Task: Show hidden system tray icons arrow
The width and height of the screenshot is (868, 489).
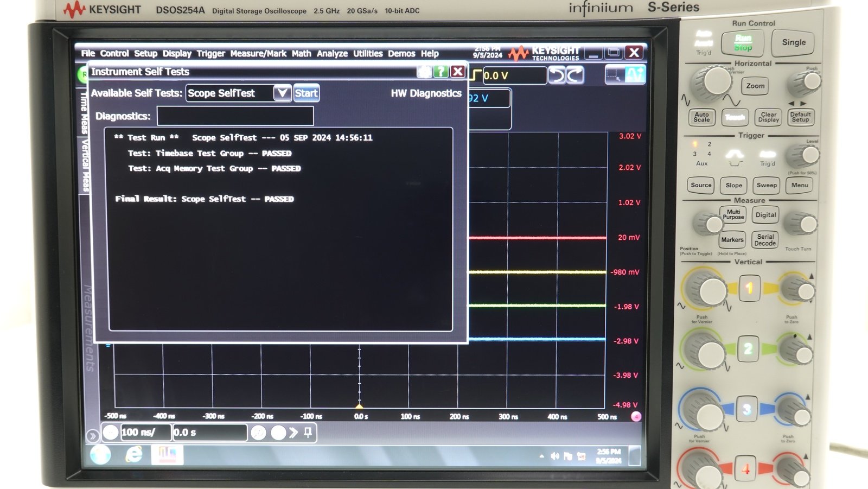Action: 541,456
